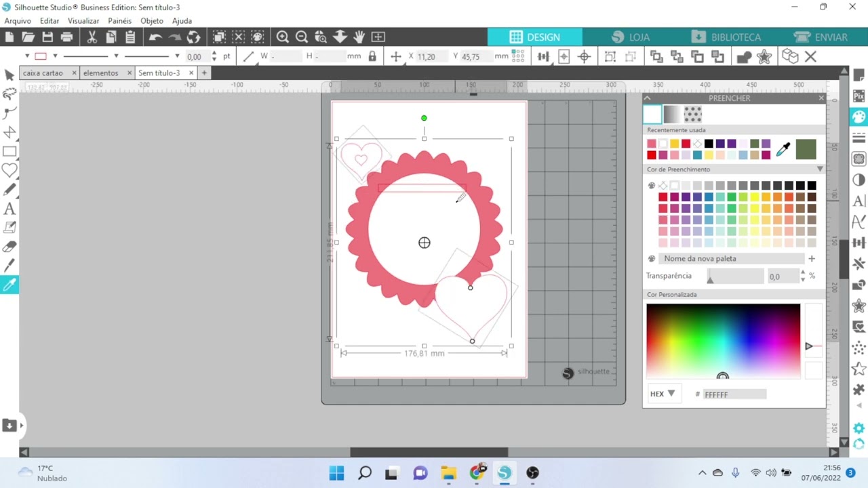Switch to the elementos document tab
The height and width of the screenshot is (488, 868).
100,73
